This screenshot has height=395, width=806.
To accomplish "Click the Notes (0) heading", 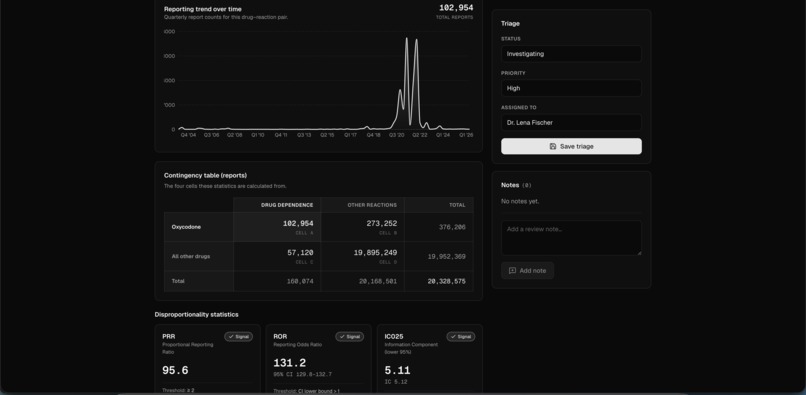I will click(x=516, y=185).
